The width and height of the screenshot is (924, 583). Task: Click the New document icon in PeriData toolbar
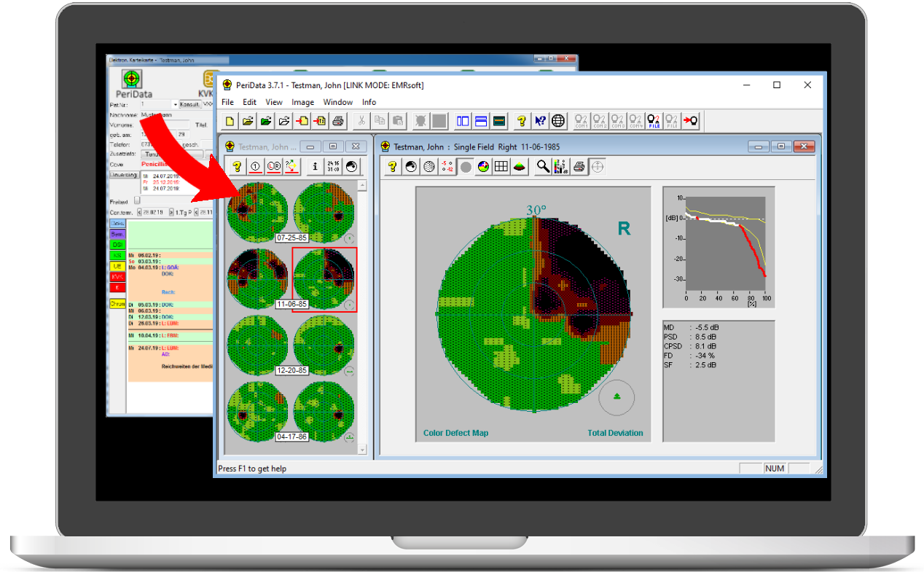(x=230, y=121)
